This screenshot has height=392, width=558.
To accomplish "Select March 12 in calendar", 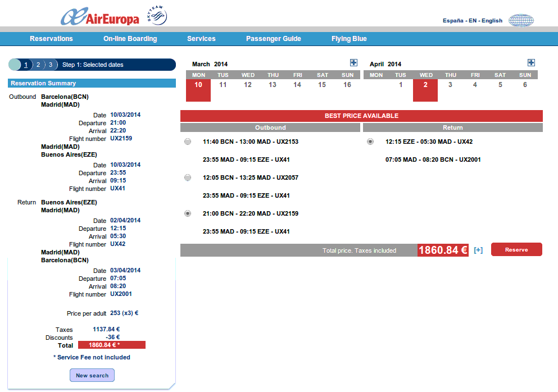I will (x=248, y=85).
